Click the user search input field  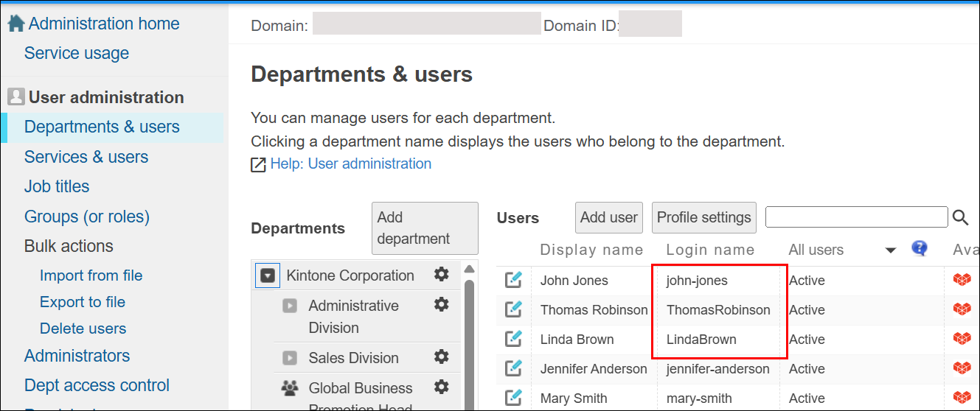coord(856,217)
